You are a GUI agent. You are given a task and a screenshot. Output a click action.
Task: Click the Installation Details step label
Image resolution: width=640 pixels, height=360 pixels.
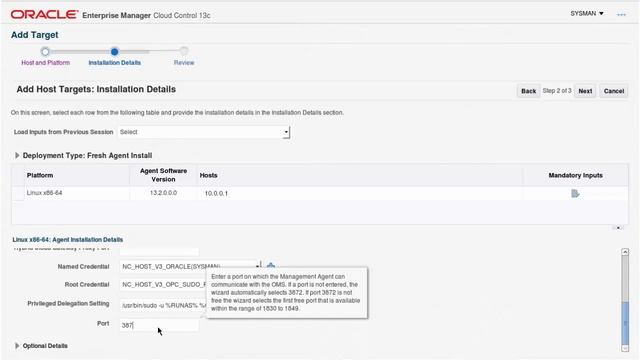point(114,63)
